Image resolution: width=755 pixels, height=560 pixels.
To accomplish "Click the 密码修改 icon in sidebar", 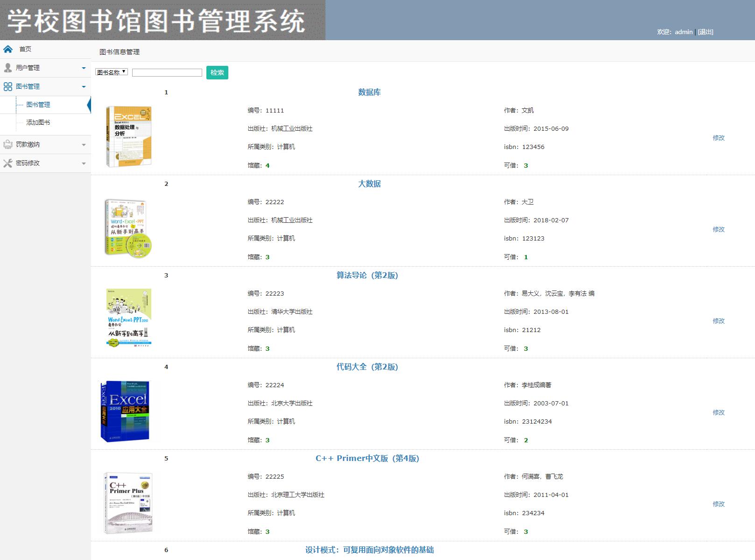I will point(8,163).
